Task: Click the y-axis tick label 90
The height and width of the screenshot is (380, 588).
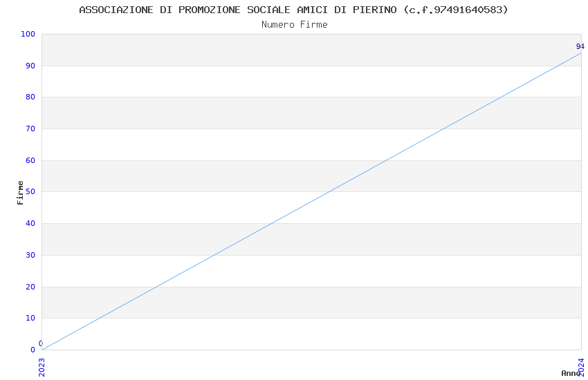Action: coord(30,66)
